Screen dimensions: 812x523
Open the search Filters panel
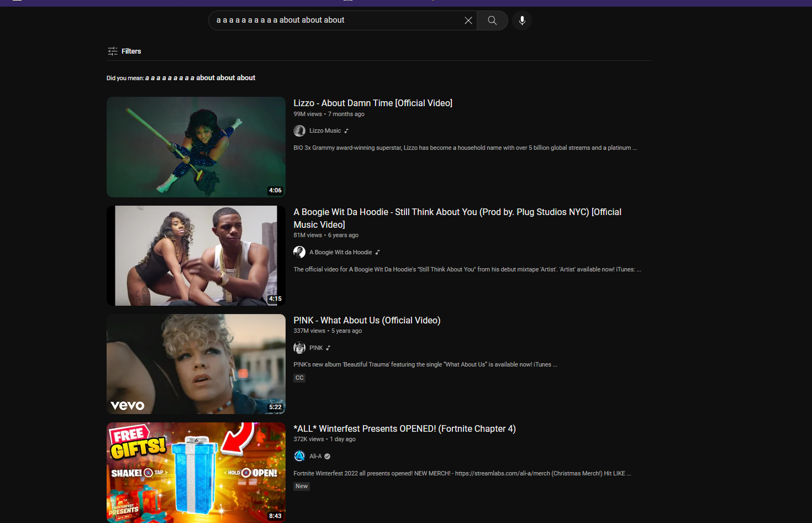click(x=124, y=51)
